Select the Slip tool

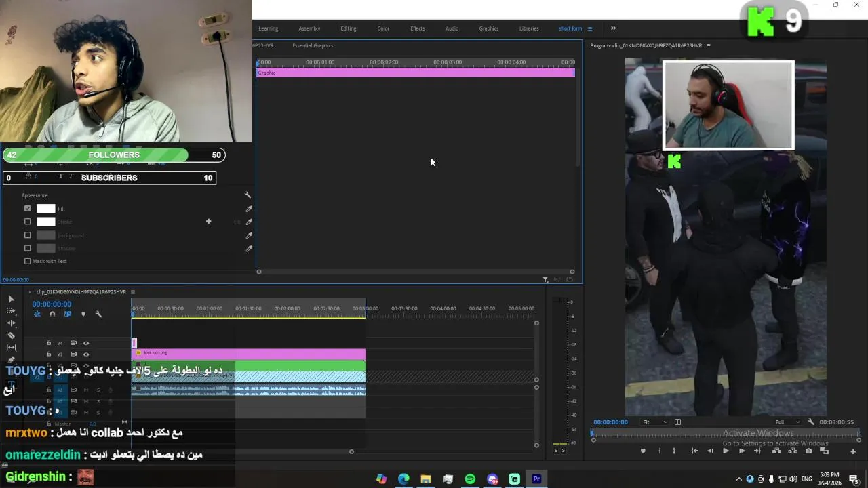coord(11,348)
